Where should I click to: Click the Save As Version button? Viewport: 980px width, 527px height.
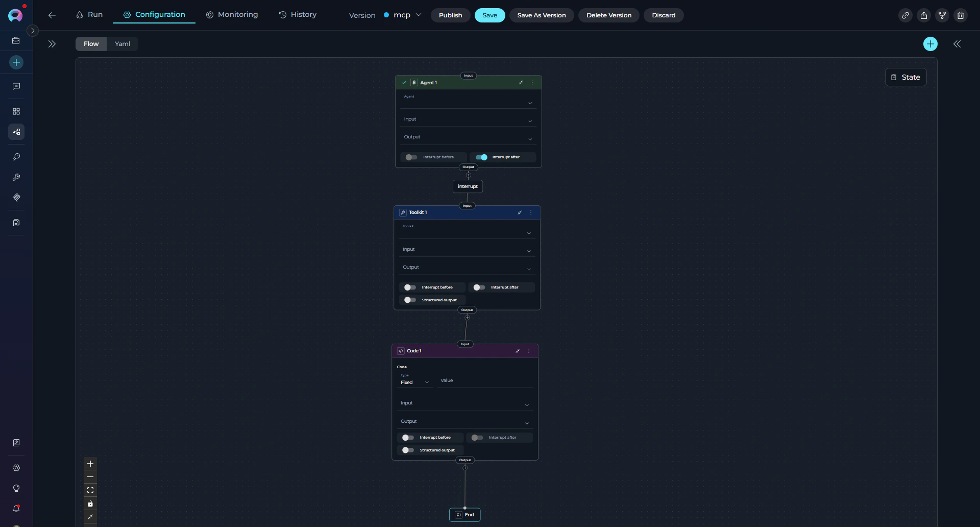click(542, 15)
